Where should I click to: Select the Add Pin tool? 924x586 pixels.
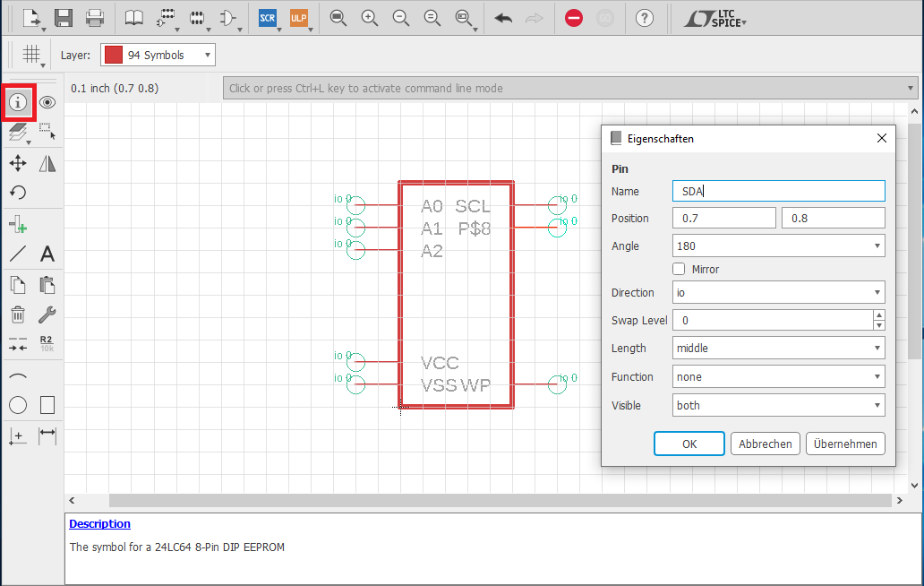(18, 224)
